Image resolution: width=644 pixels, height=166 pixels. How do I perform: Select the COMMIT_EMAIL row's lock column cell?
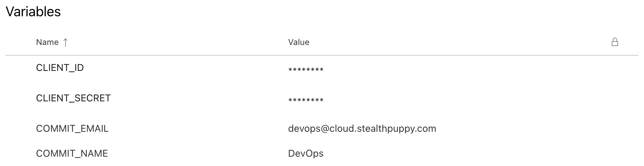pos(615,129)
